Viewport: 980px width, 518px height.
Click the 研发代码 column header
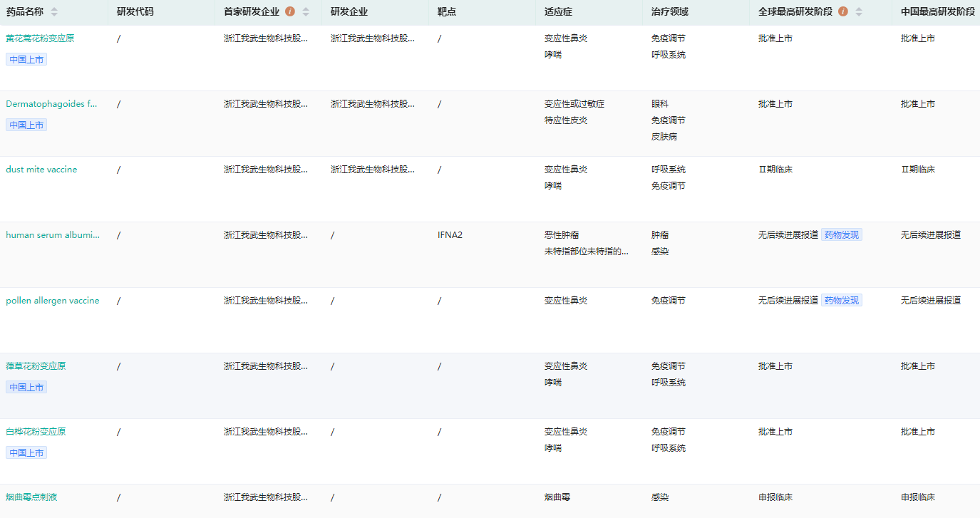135,12
